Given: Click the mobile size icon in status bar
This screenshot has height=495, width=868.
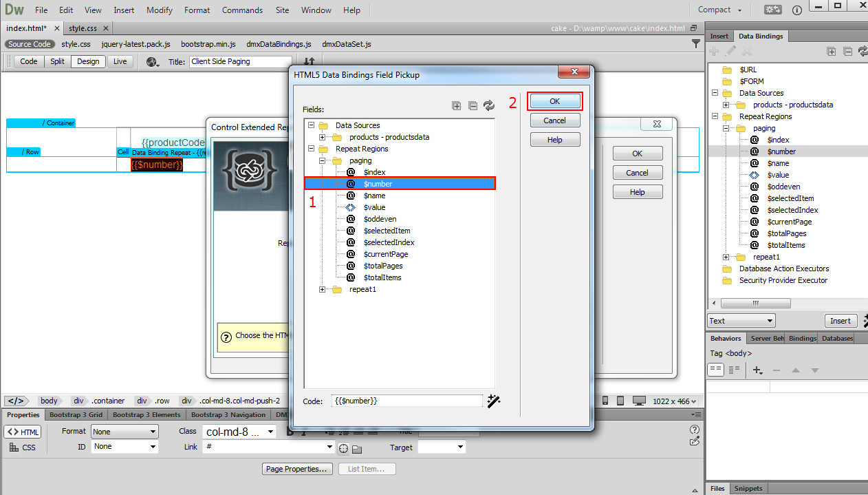Looking at the screenshot, I should [x=605, y=401].
